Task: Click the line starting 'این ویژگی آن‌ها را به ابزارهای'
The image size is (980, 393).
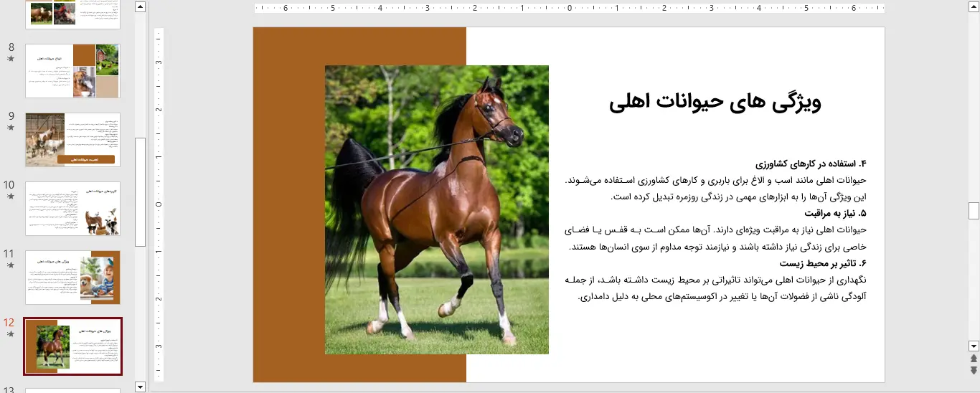Action: tap(739, 196)
